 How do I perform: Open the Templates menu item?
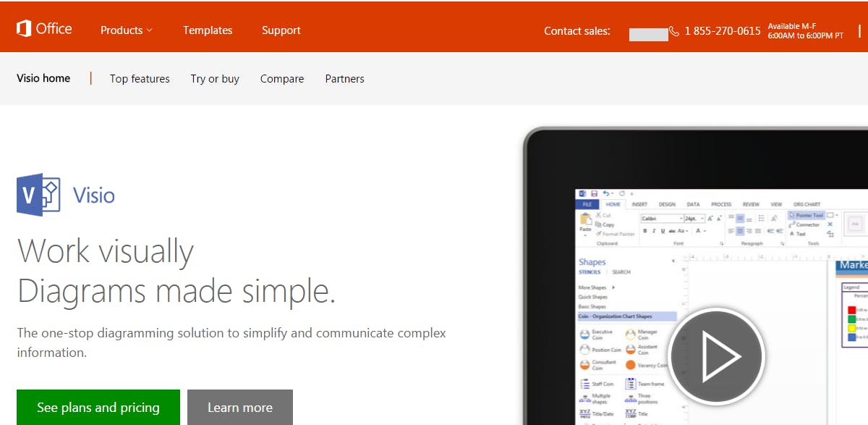click(x=208, y=30)
